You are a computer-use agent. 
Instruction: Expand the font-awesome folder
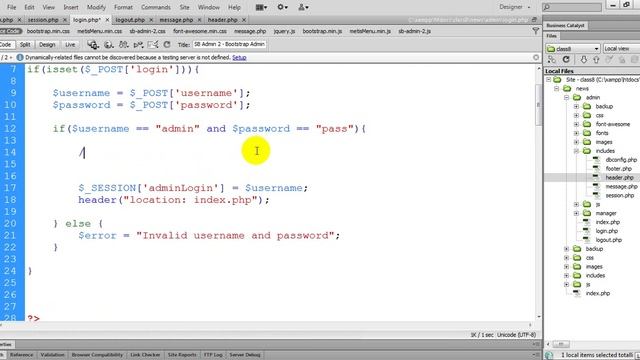pyautogui.click(x=576, y=124)
